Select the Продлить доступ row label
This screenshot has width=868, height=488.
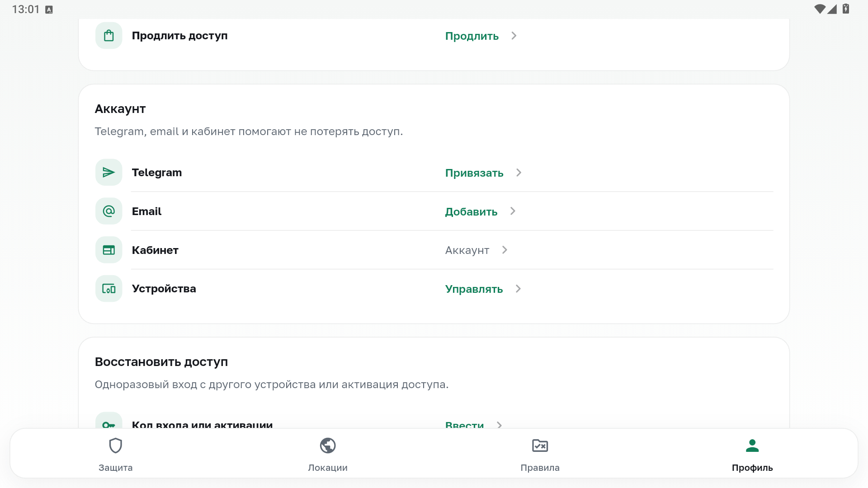179,36
